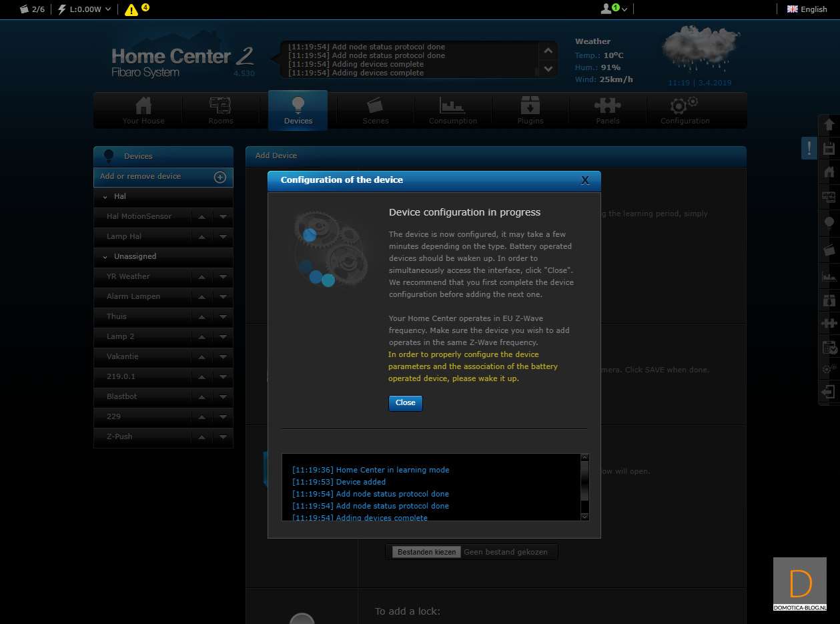Click the plus icon beside Add or remove device
The image size is (840, 624).
tap(220, 177)
